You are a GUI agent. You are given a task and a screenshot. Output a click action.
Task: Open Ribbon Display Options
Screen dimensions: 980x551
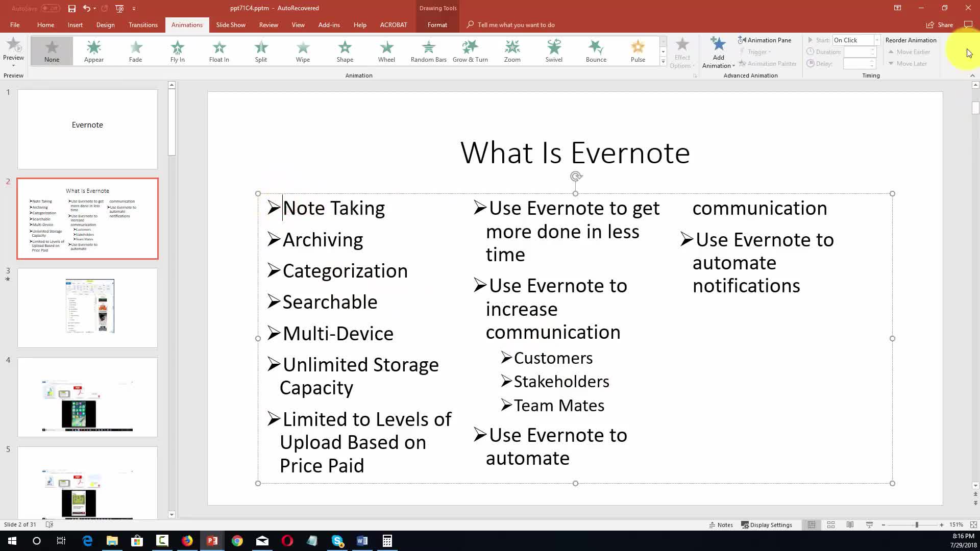tap(897, 8)
